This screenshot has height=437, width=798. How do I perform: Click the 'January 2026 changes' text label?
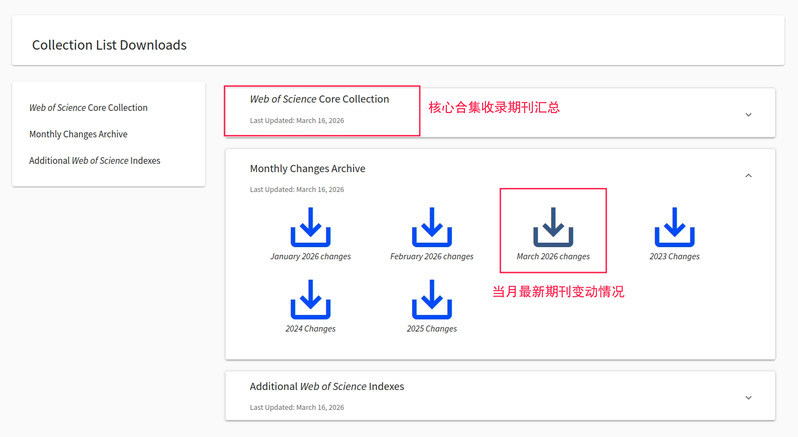(x=310, y=257)
